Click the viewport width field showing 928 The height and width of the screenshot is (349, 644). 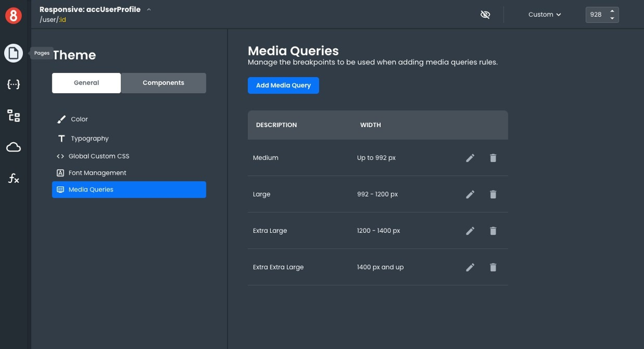596,15
